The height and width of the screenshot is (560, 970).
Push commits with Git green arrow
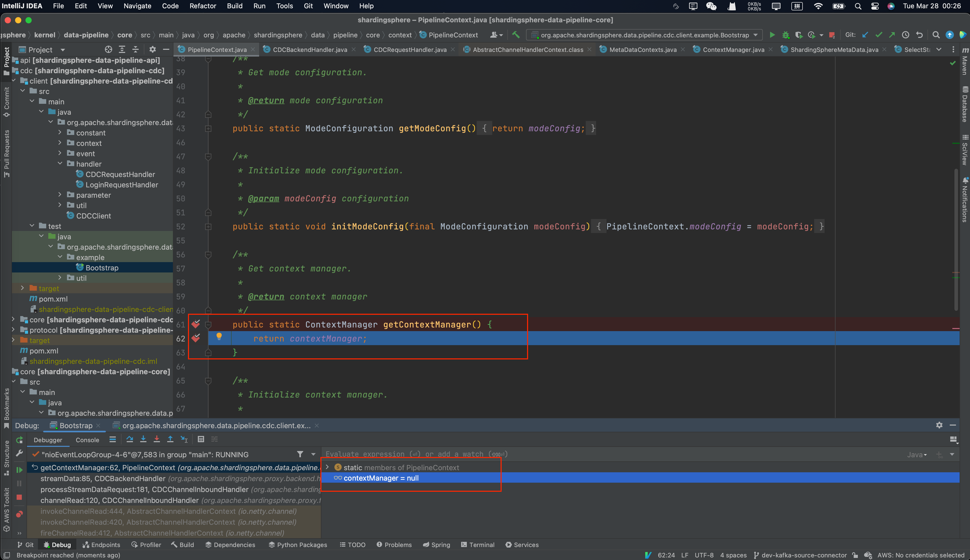pos(892,35)
